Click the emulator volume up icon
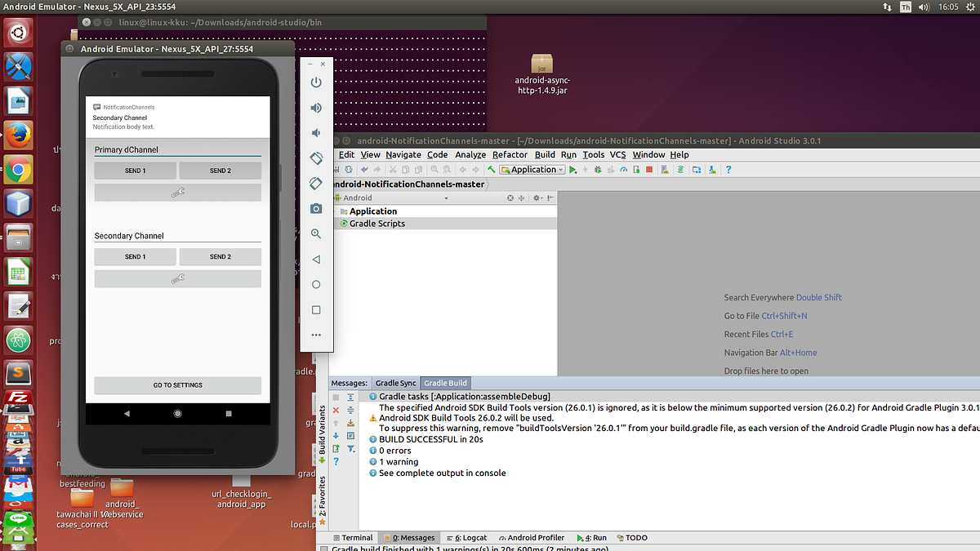Viewport: 980px width, 551px height. [x=316, y=108]
